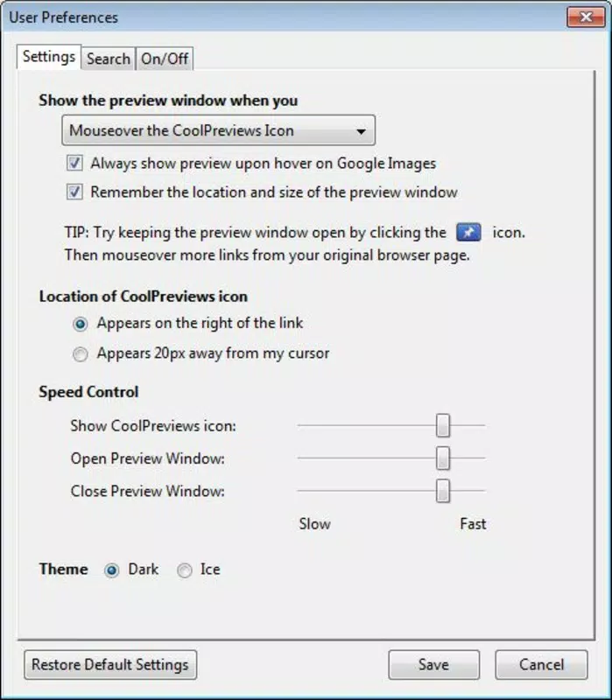Click the 'User Preferences' title text
612x700 pixels.
coord(63,17)
